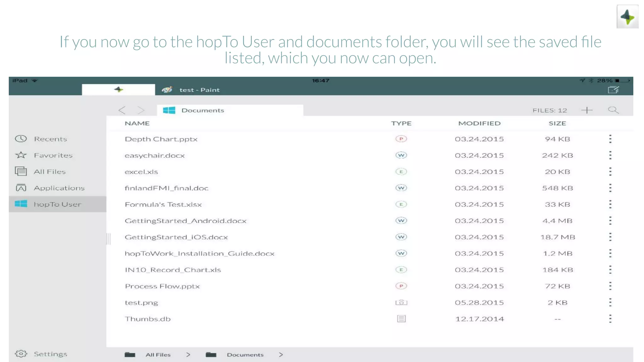The height and width of the screenshot is (362, 644).
Task: Open Recents in the sidebar
Action: (x=41, y=139)
